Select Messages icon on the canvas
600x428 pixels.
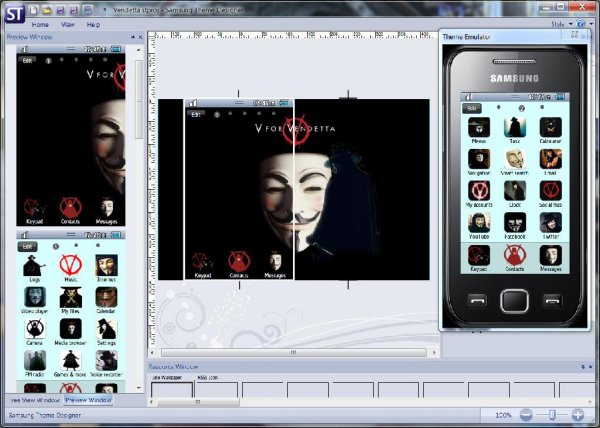(x=275, y=265)
